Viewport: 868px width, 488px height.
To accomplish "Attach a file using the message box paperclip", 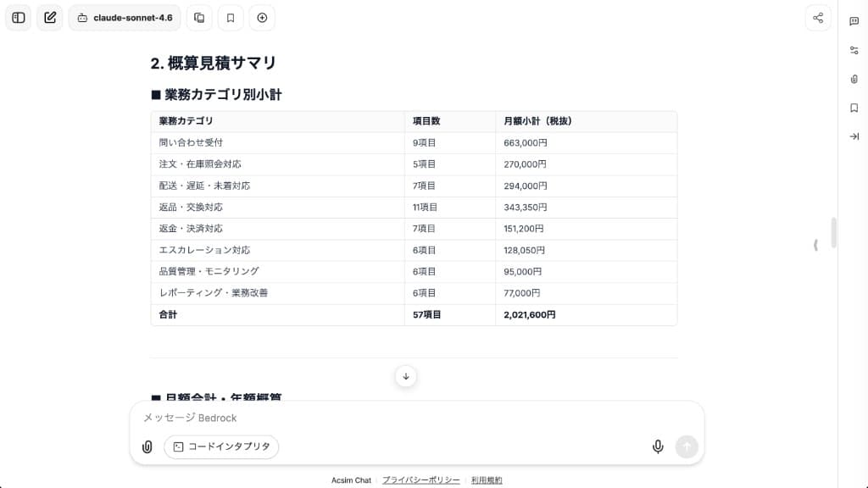I will coord(147,446).
